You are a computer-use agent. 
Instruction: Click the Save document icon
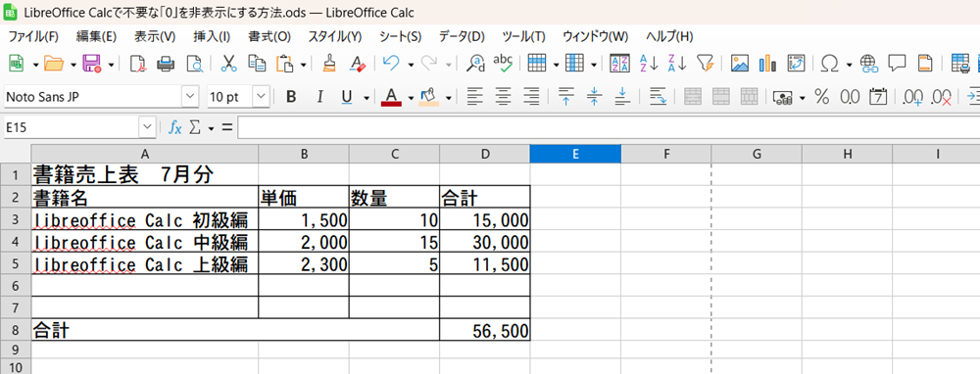pyautogui.click(x=92, y=63)
